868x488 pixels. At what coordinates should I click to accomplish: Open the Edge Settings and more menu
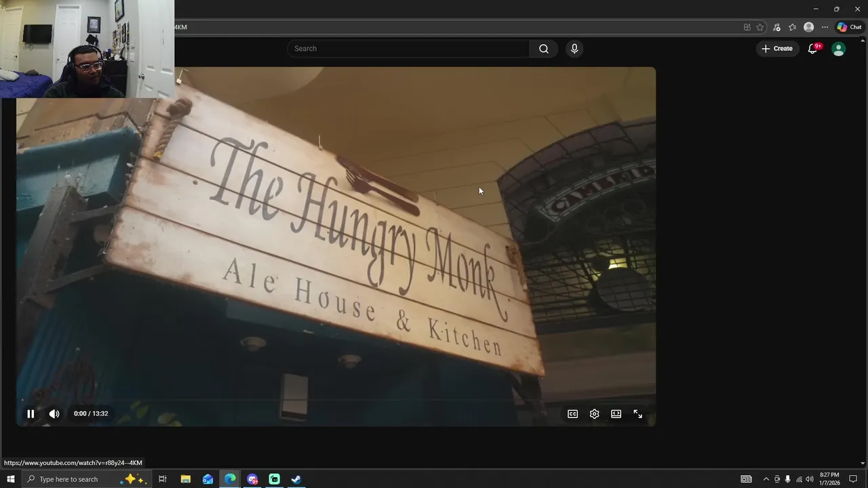pos(825,27)
